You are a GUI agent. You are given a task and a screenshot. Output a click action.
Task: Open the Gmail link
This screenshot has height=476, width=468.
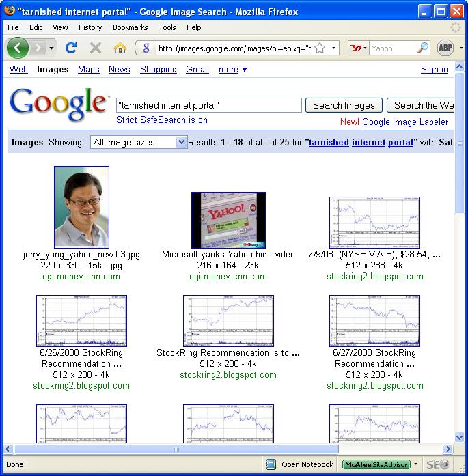(197, 70)
